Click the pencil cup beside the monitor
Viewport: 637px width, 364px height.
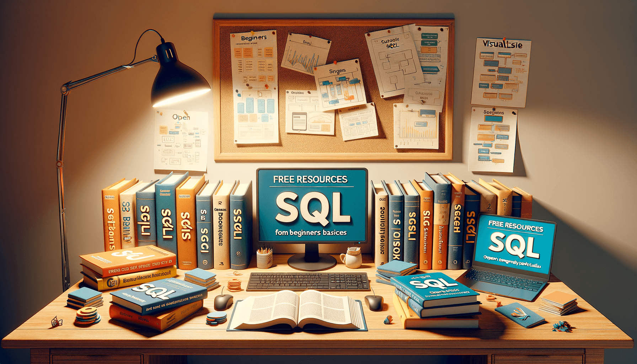(x=264, y=258)
